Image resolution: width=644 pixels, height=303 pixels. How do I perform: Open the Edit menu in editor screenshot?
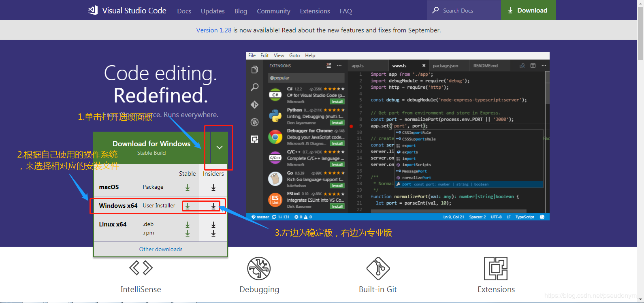click(264, 55)
